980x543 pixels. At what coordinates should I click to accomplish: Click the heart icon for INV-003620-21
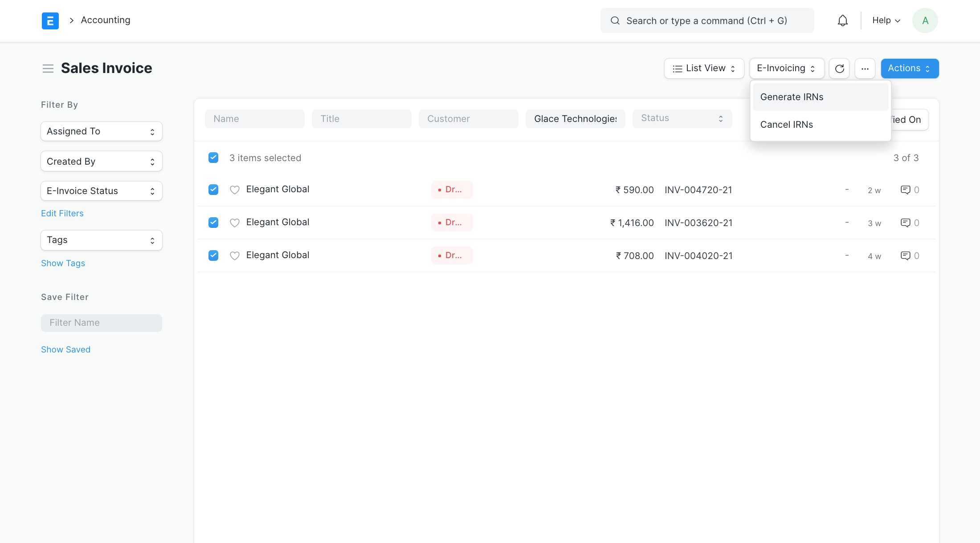(234, 223)
